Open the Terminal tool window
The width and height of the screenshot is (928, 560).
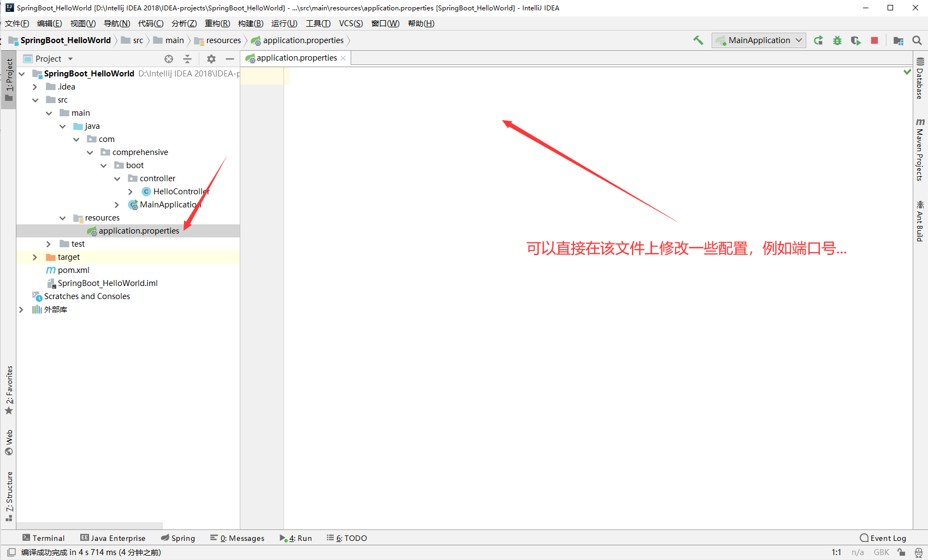tap(43, 538)
